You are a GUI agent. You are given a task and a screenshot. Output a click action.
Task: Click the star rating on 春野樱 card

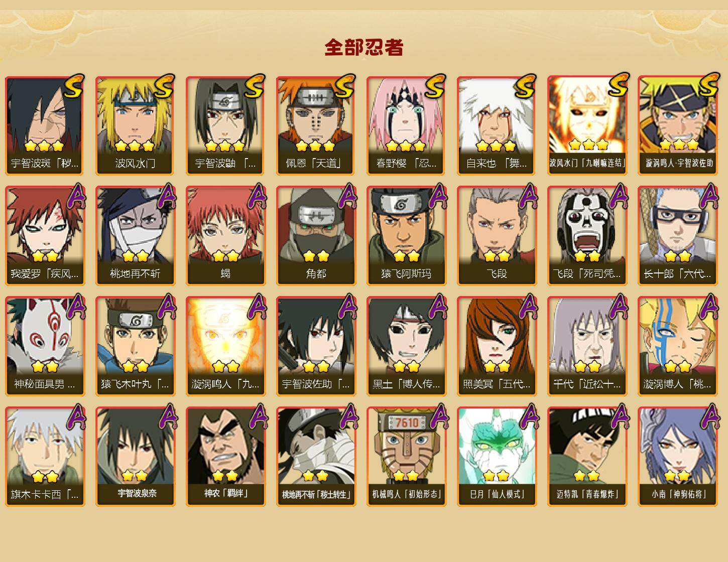point(406,146)
